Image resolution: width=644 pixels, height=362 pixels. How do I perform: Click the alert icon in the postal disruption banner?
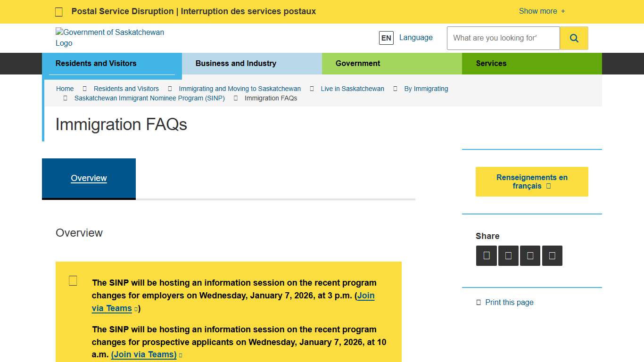coord(58,11)
